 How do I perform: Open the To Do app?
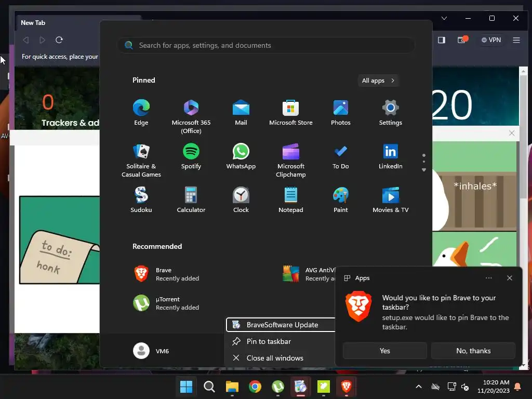point(341,156)
